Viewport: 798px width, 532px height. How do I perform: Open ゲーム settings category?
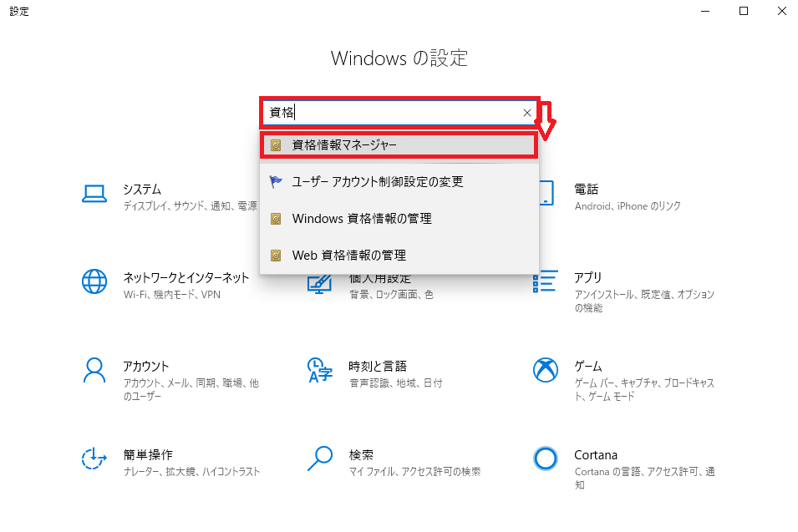click(x=625, y=380)
